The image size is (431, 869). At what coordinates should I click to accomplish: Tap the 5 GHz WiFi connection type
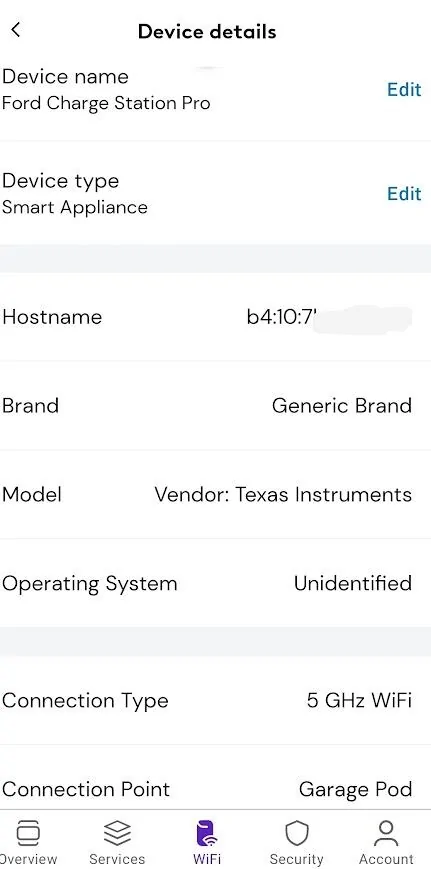click(359, 701)
